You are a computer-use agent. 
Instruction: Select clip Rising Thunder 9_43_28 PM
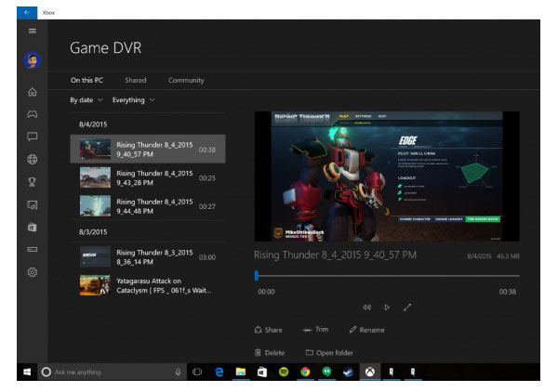click(x=148, y=177)
